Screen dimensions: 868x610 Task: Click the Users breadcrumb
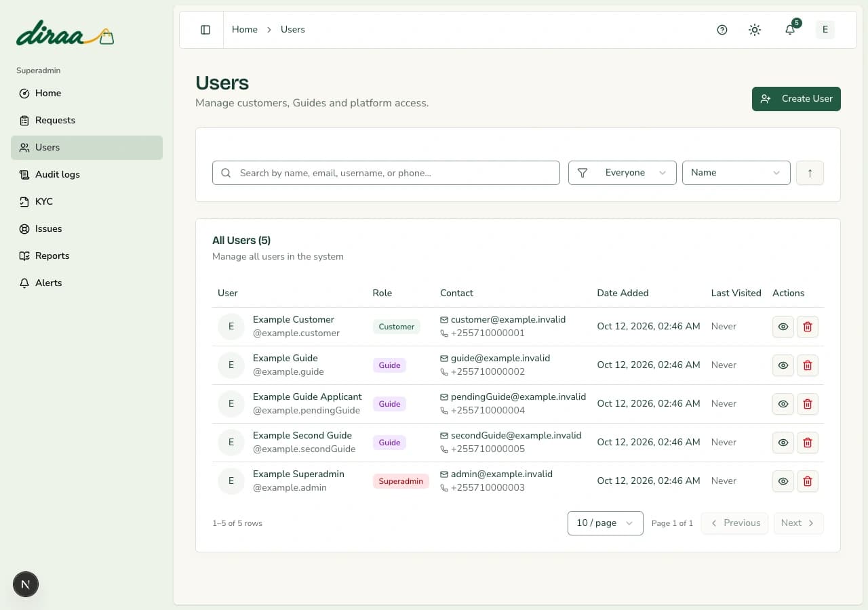coord(293,30)
